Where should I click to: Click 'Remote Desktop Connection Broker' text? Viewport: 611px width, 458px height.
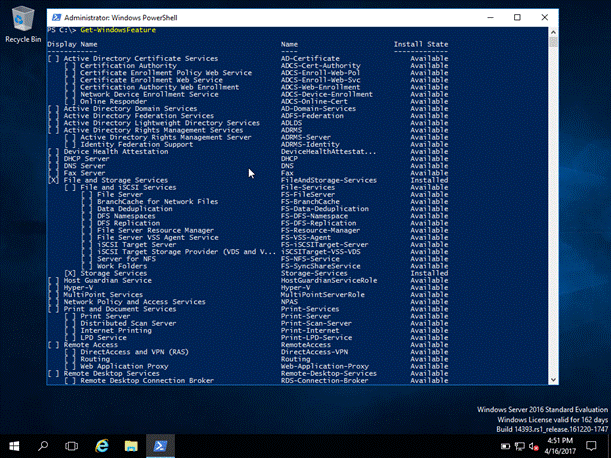pyautogui.click(x=147, y=381)
